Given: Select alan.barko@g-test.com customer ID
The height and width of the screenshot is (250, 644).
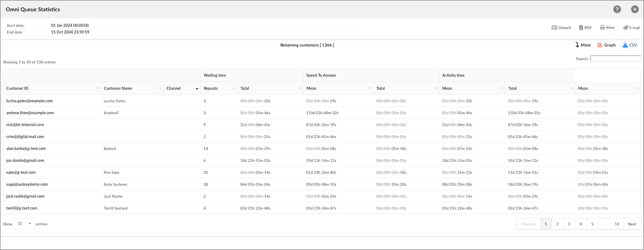Looking at the screenshot, I should point(26,148).
